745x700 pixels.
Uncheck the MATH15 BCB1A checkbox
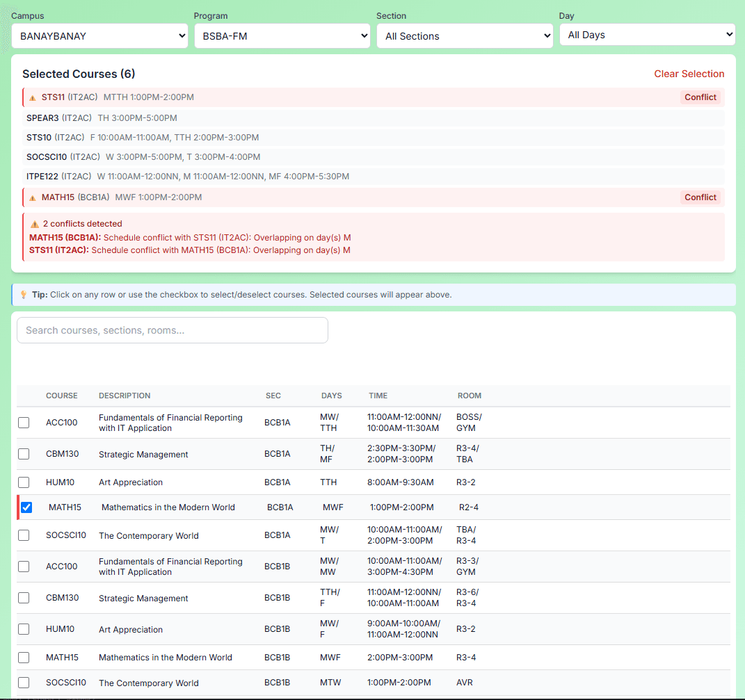[x=26, y=507]
